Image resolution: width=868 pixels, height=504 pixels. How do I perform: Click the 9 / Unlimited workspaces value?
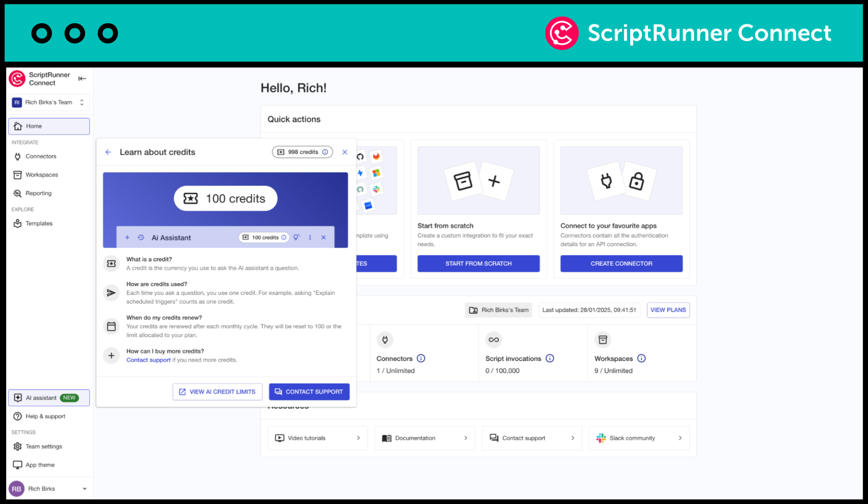613,371
